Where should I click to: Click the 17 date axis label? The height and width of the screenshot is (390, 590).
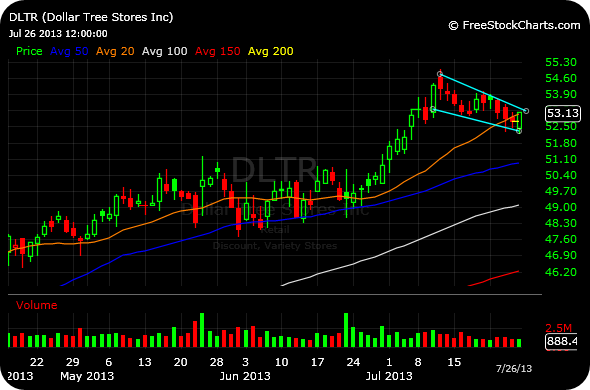317,362
